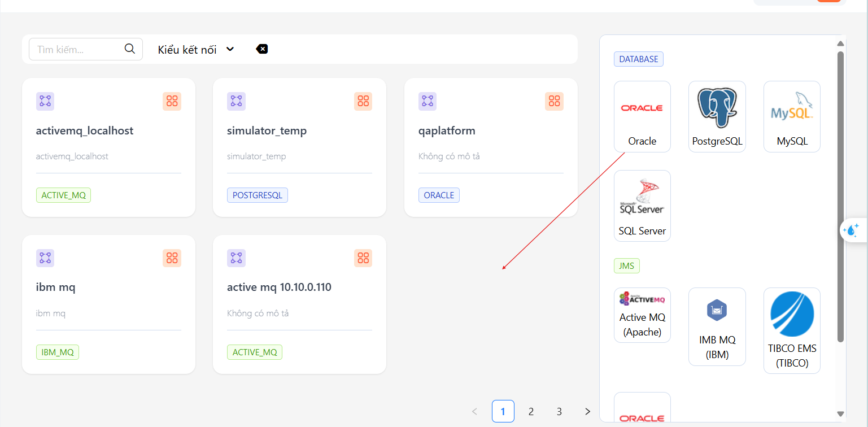Click the DATABASE section label
Viewport: 868px width, 427px height.
click(x=639, y=59)
